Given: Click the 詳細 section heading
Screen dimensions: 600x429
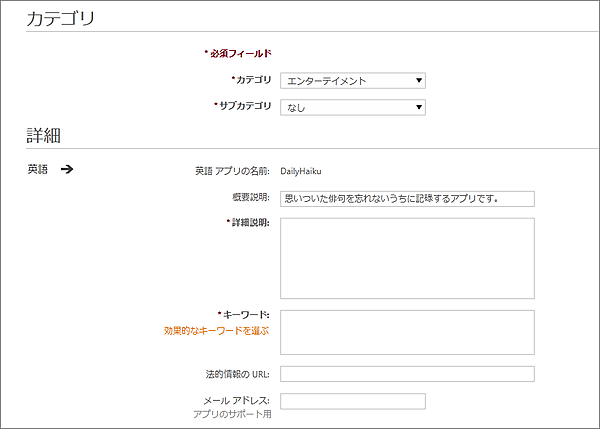Looking at the screenshot, I should click(x=44, y=135).
